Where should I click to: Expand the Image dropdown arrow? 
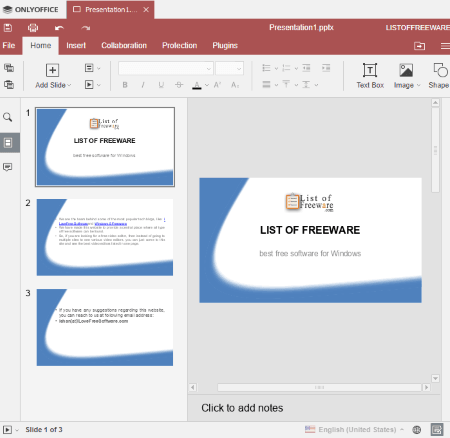point(419,85)
